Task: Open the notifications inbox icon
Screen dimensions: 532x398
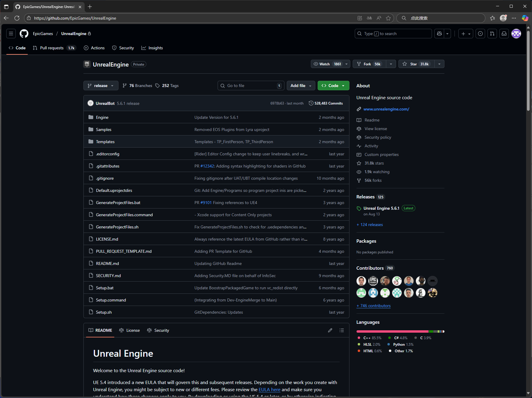Action: pos(504,34)
